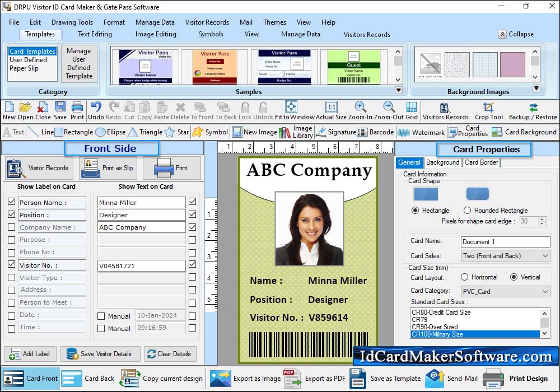Click the Zoom-Out magnifier icon
The image size is (560, 392).
[389, 107]
